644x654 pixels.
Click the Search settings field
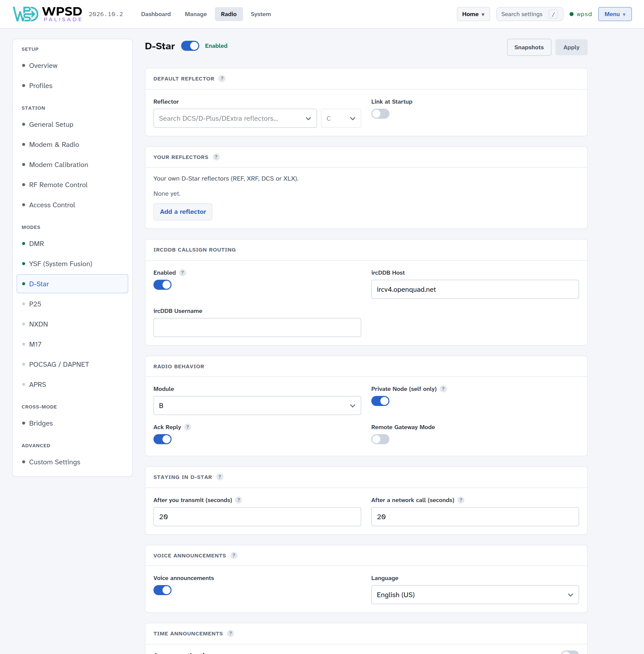[x=529, y=14]
